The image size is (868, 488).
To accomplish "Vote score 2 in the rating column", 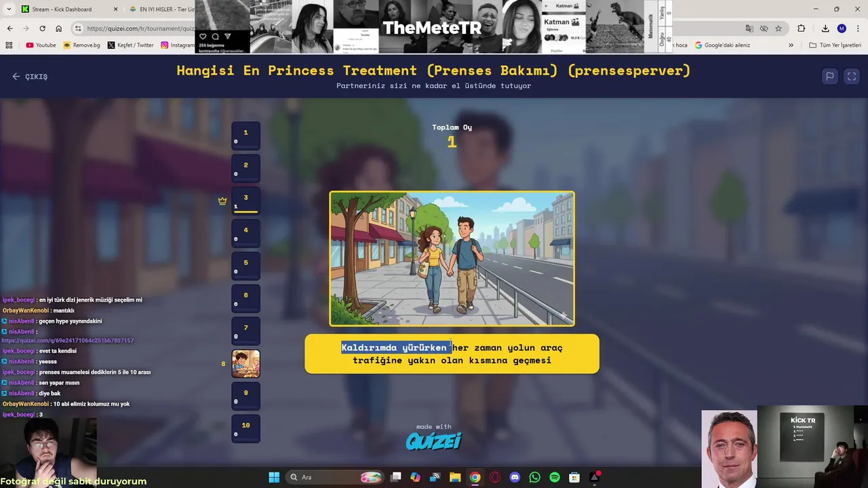I will point(245,167).
